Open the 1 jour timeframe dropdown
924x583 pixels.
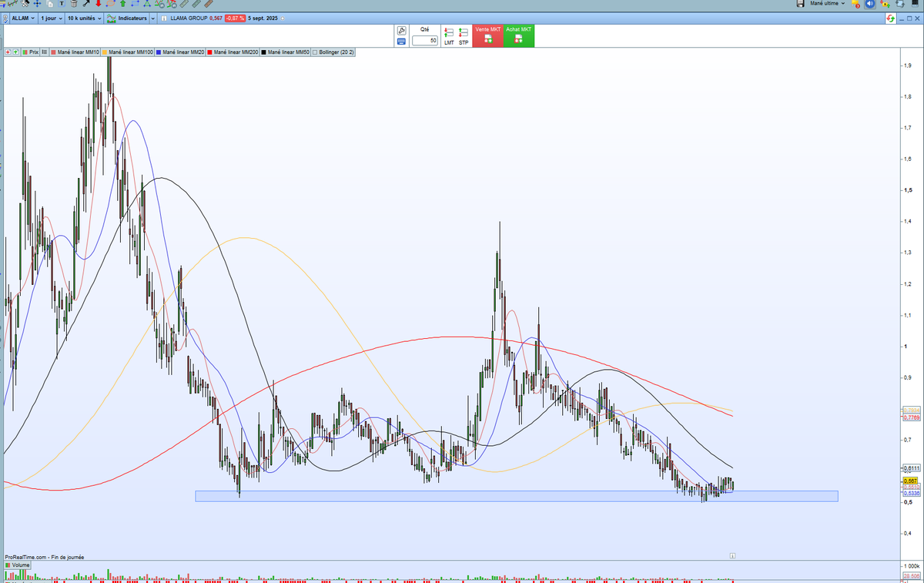coord(52,18)
